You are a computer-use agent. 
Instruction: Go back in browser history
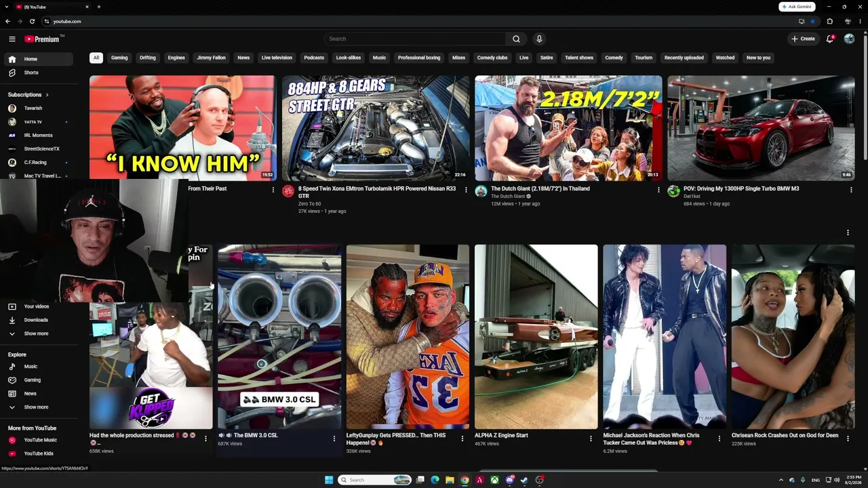click(7, 21)
